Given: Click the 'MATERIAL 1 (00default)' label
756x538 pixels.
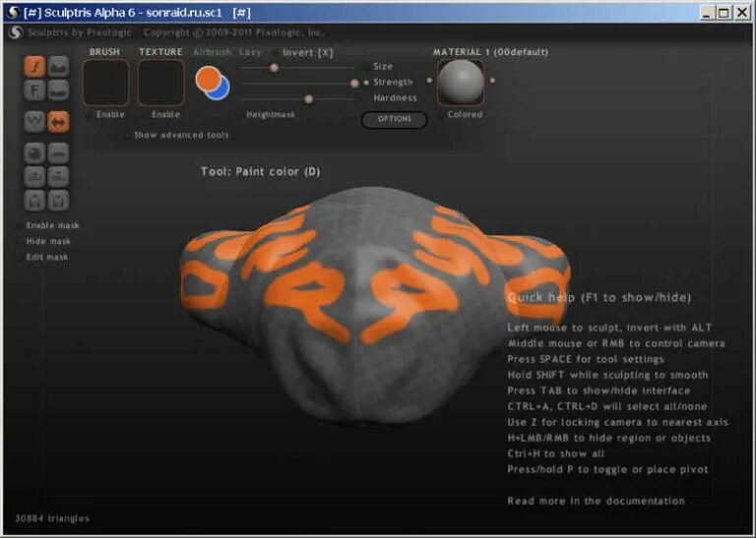Looking at the screenshot, I should [x=490, y=52].
